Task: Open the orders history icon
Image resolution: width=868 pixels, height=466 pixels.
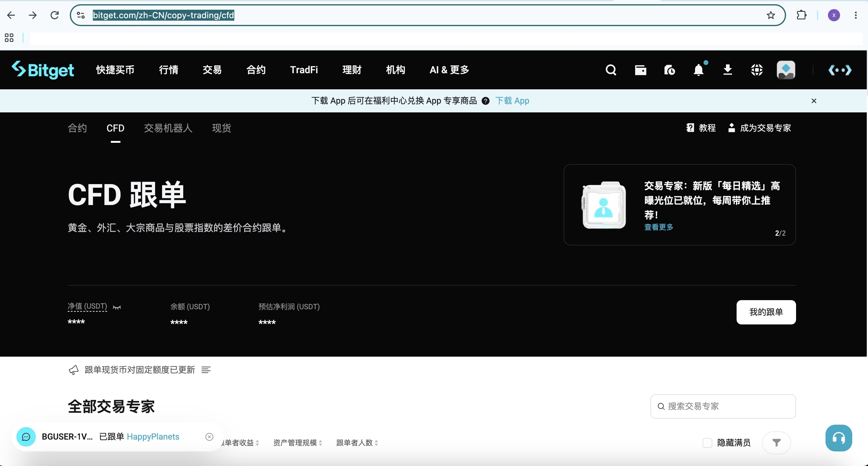Action: pos(670,70)
